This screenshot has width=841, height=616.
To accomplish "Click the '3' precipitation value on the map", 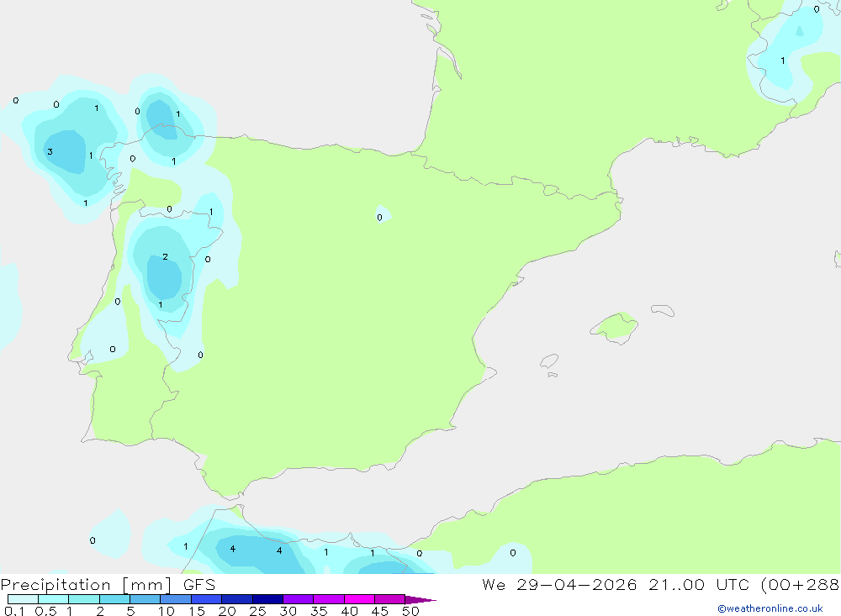I will tap(50, 152).
